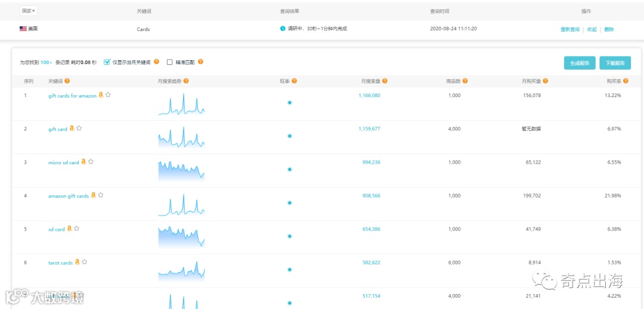Star the 'gift card' keyword
Image resolution: width=644 pixels, height=309 pixels.
coord(79,129)
